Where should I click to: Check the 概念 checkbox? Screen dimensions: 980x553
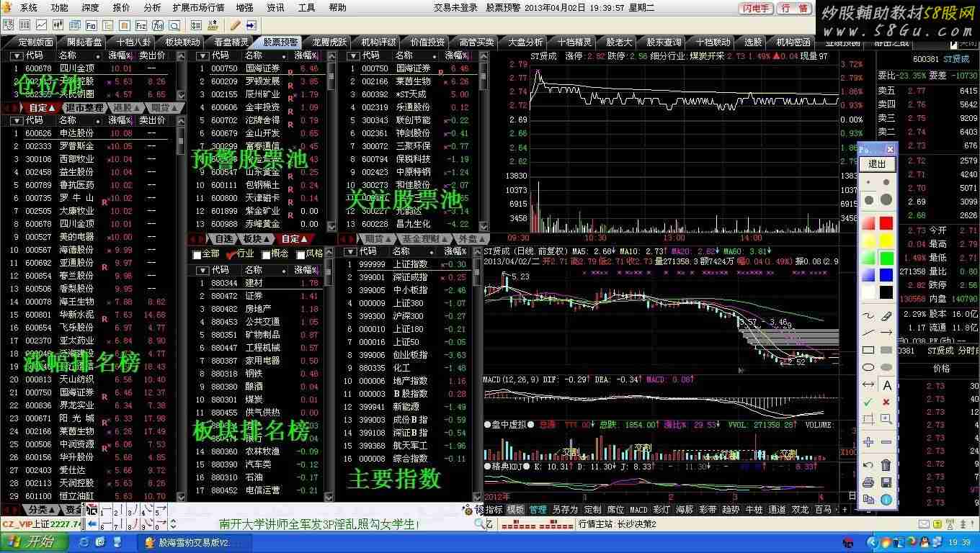coord(265,255)
